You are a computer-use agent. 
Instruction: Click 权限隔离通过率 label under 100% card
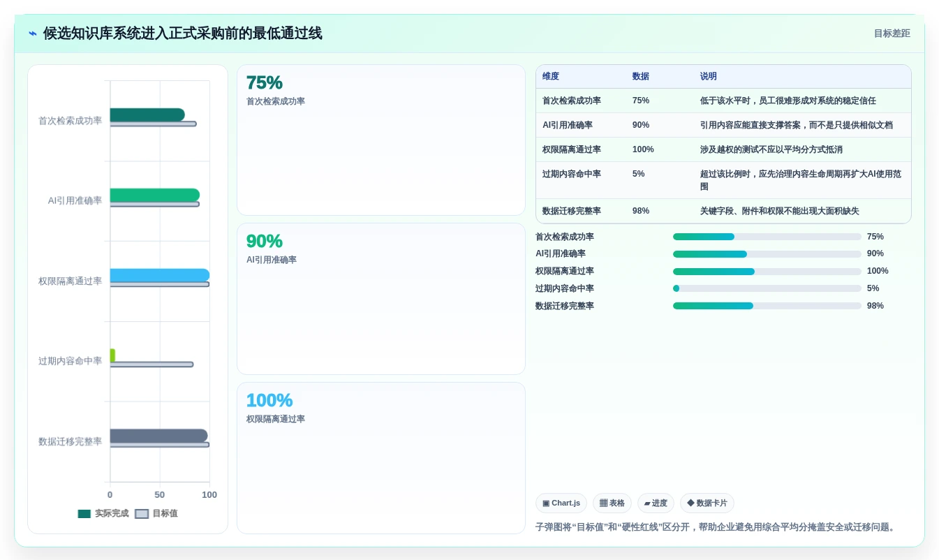276,419
